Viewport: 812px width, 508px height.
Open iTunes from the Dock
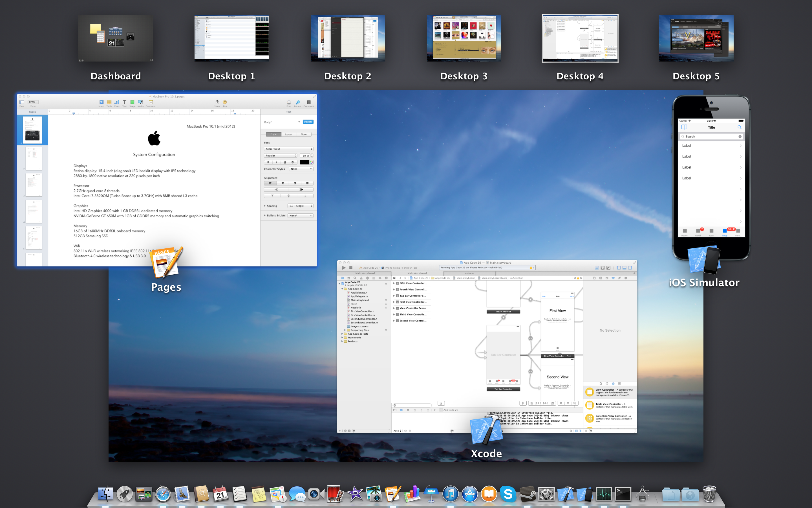coord(450,494)
